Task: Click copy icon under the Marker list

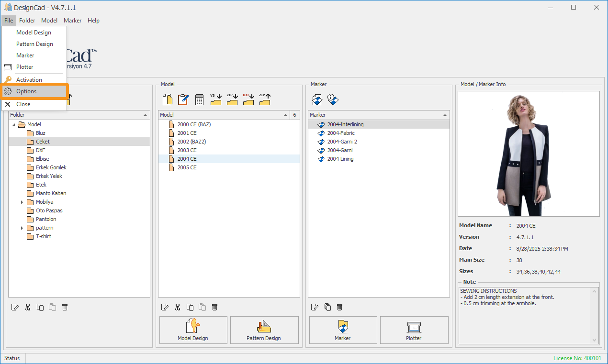Action: coord(327,307)
